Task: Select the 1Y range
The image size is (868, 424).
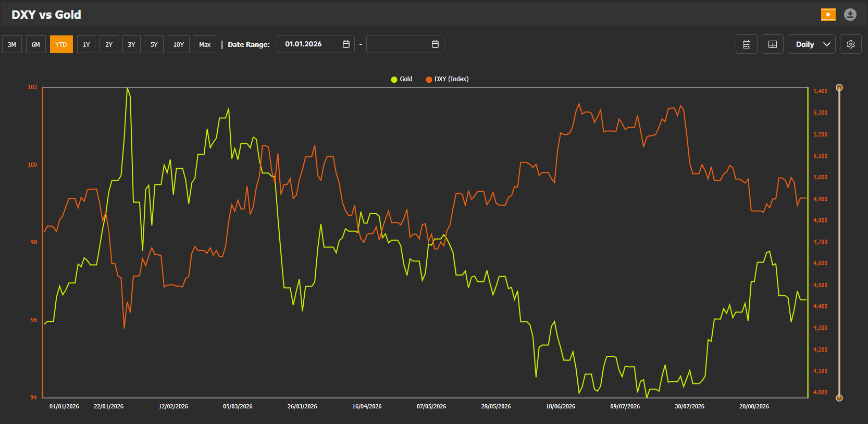Action: click(86, 44)
